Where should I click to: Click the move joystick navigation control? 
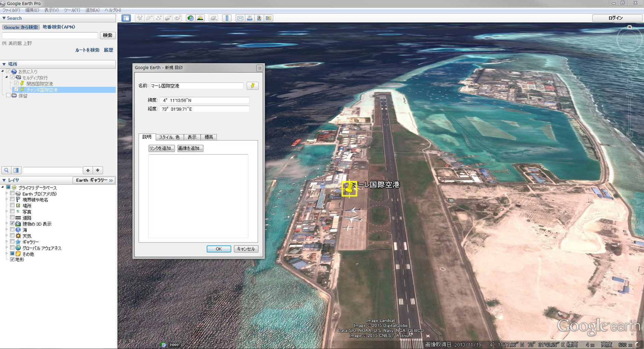pyautogui.click(x=630, y=63)
